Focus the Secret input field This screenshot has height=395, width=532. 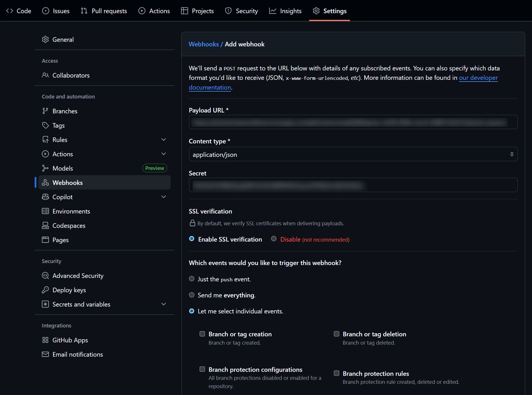pyautogui.click(x=353, y=185)
